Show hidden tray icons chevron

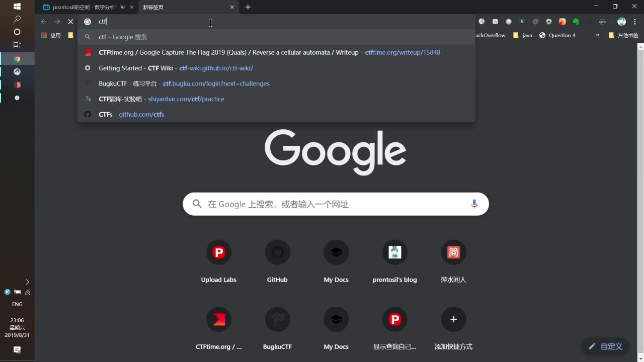click(27, 282)
